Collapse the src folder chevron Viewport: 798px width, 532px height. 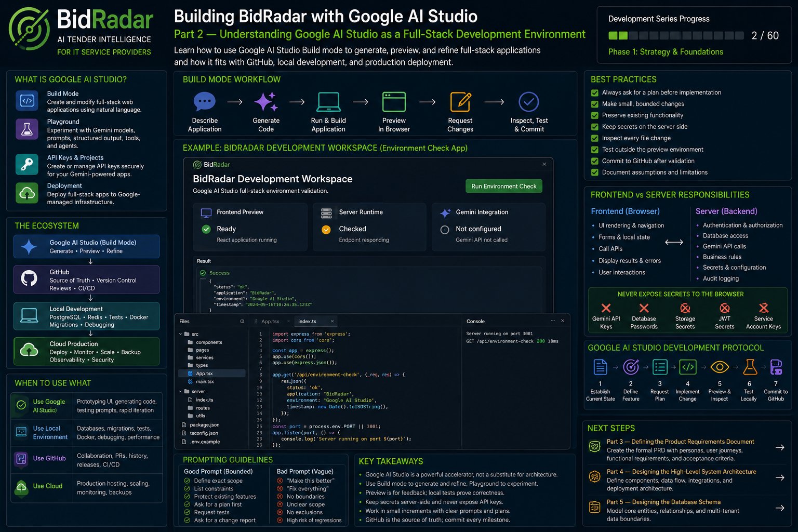(x=181, y=334)
